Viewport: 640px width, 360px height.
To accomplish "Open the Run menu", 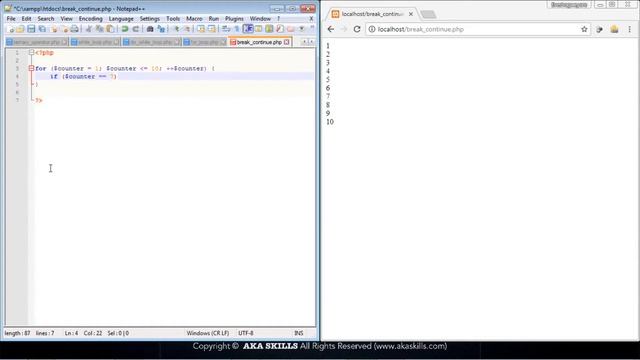I will (x=214, y=19).
